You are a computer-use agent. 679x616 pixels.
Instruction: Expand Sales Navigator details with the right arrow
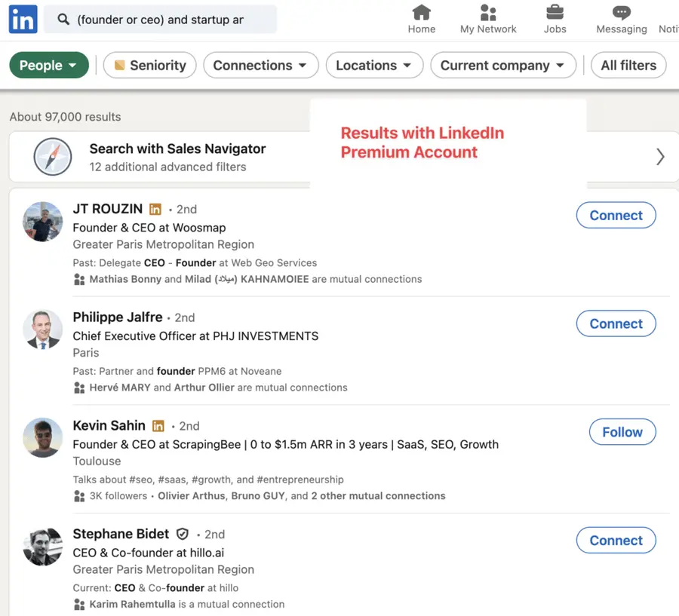(660, 157)
